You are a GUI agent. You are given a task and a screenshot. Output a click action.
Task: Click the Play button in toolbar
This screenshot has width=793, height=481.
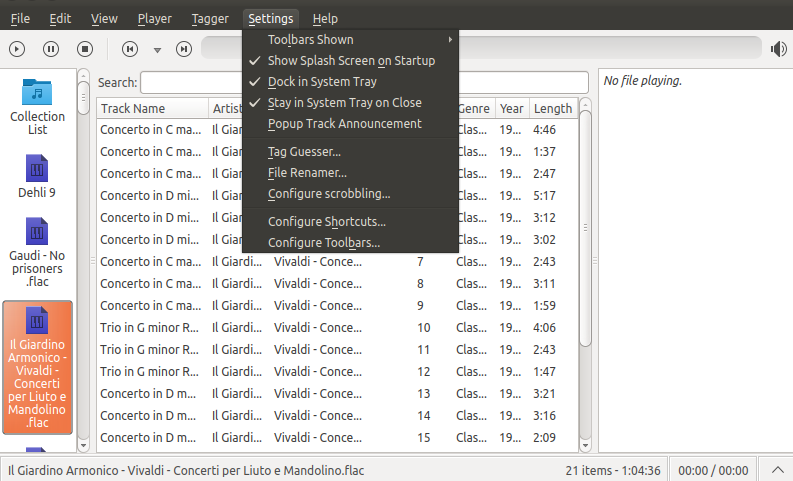click(17, 49)
